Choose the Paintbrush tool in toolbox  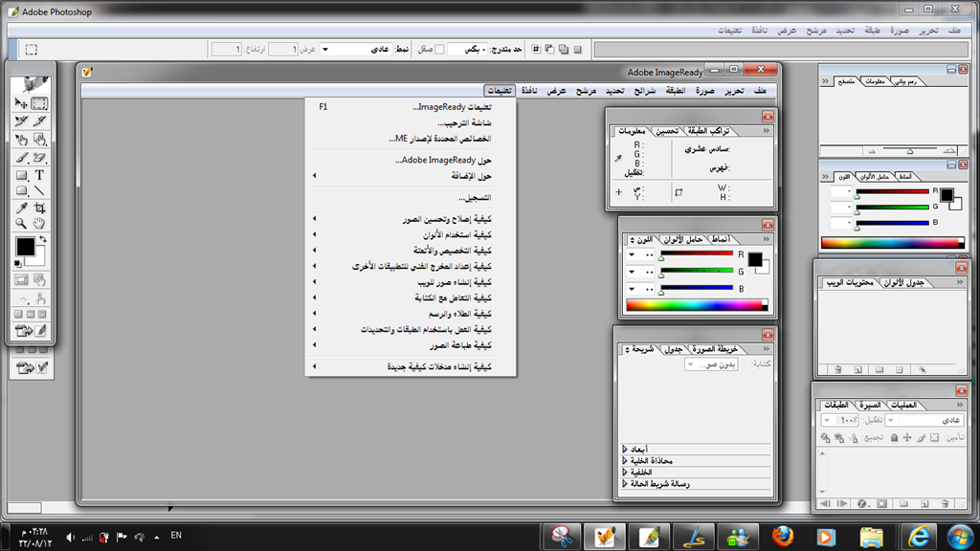pyautogui.click(x=21, y=158)
